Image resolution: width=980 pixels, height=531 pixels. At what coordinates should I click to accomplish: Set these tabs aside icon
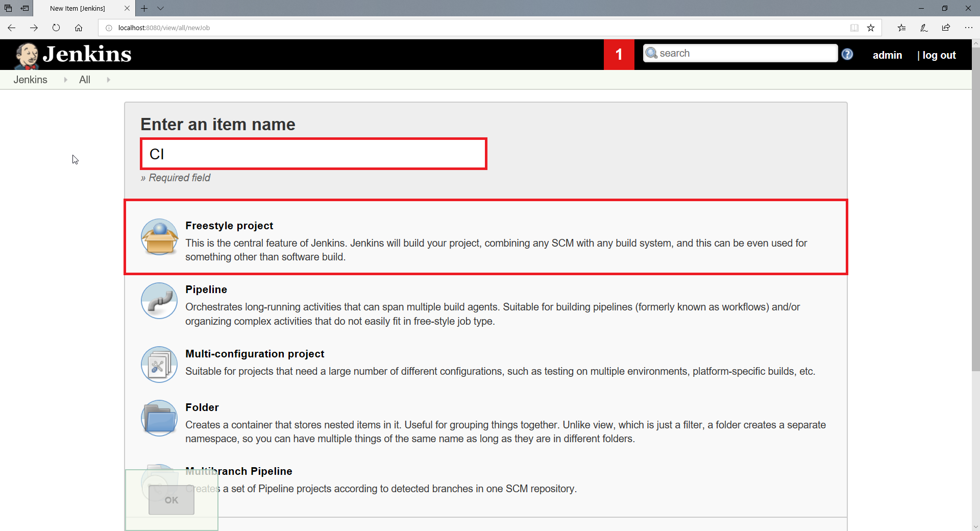[x=24, y=8]
